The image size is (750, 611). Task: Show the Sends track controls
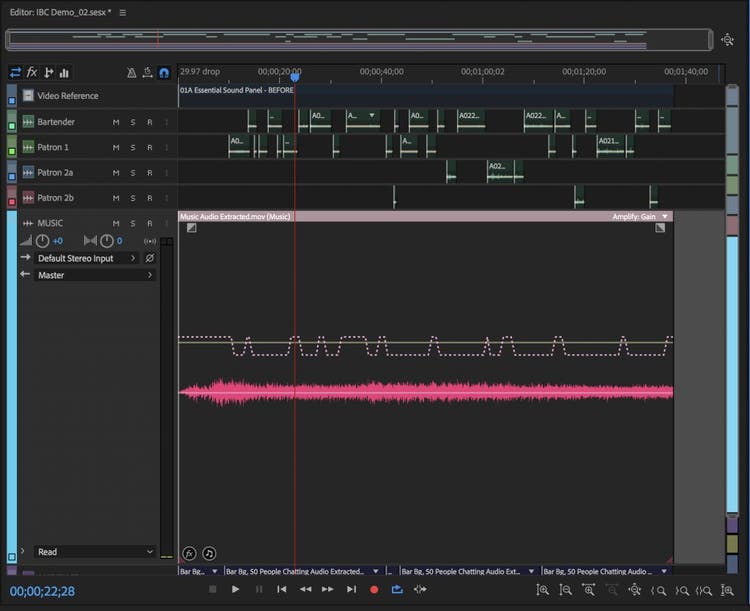click(x=48, y=72)
